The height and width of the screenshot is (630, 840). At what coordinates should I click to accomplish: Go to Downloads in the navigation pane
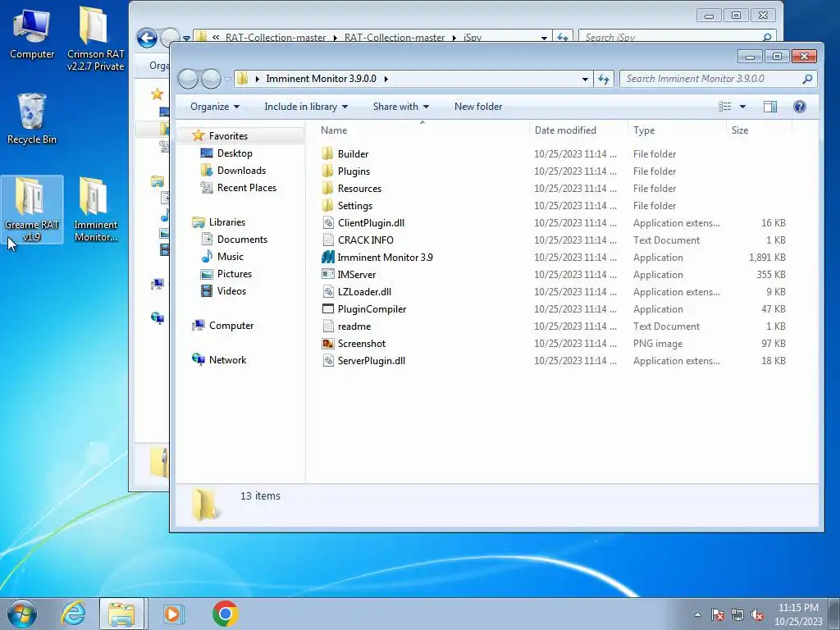[241, 171]
